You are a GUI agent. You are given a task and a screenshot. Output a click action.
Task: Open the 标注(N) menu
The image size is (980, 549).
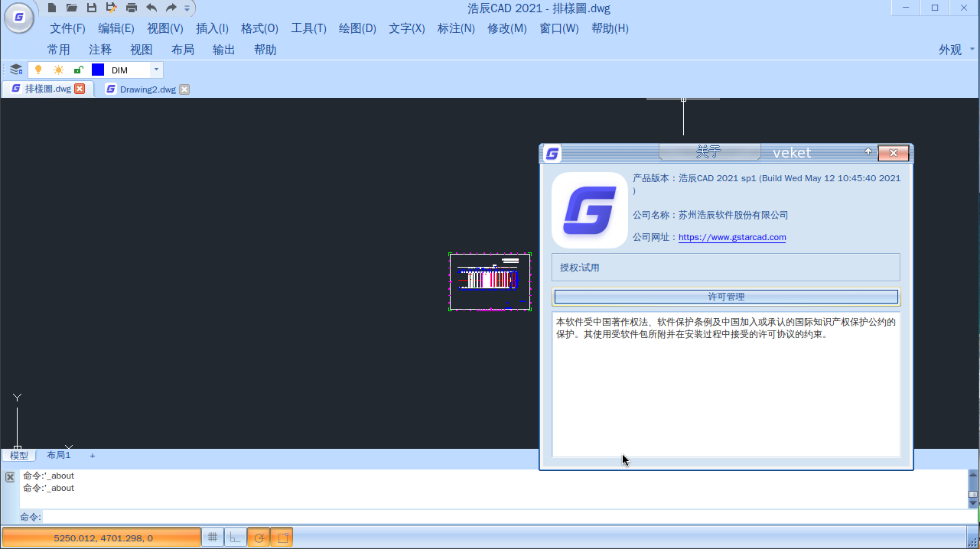click(x=456, y=28)
